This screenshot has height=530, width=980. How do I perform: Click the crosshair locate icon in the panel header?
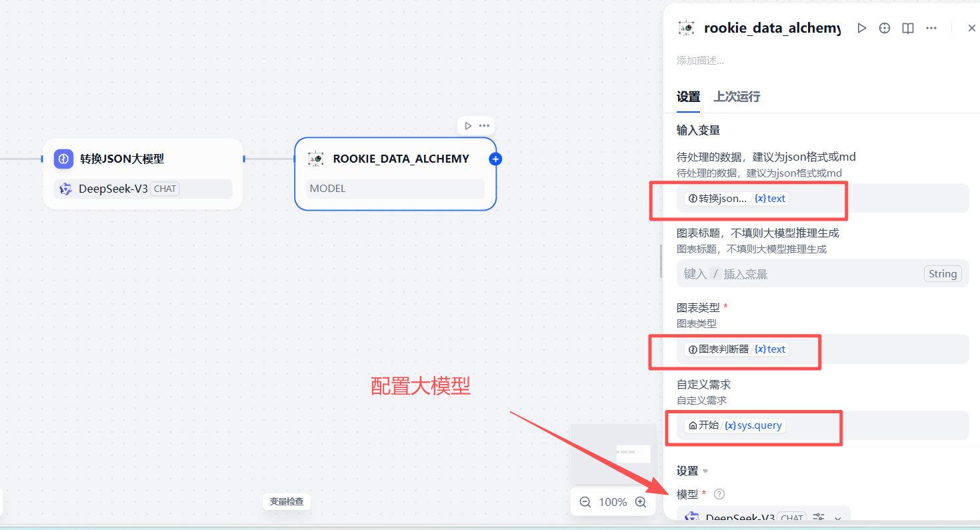[885, 28]
